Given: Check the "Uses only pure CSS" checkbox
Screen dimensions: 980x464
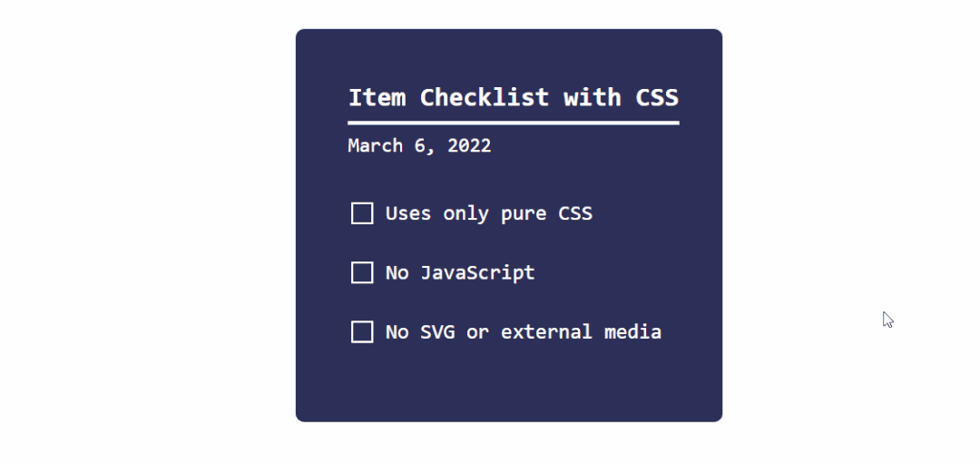Looking at the screenshot, I should tap(362, 213).
